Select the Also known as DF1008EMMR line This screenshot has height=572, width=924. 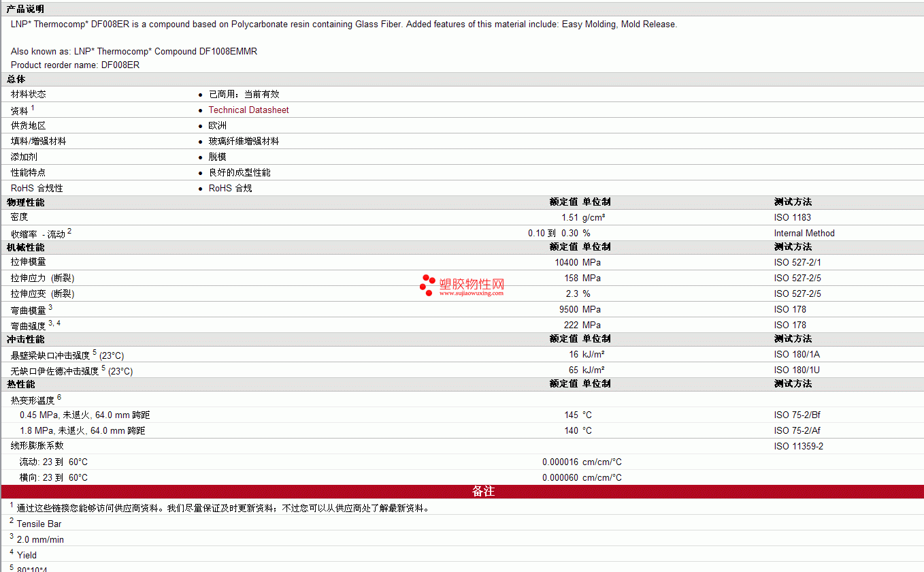tap(134, 51)
